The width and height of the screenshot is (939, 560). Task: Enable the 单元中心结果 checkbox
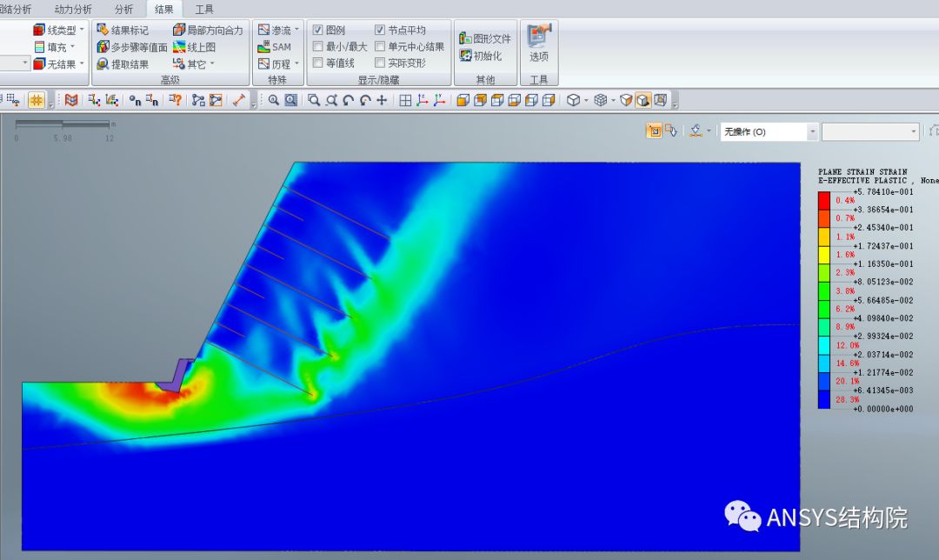[380, 46]
